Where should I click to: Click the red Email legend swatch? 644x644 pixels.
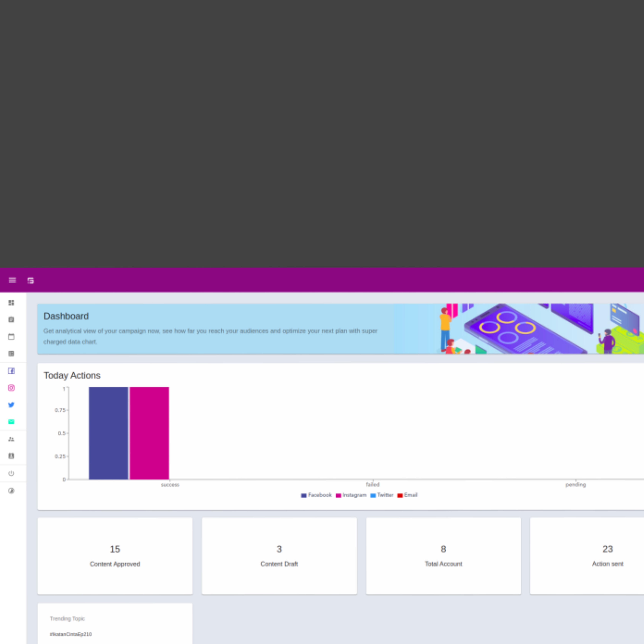pyautogui.click(x=400, y=495)
